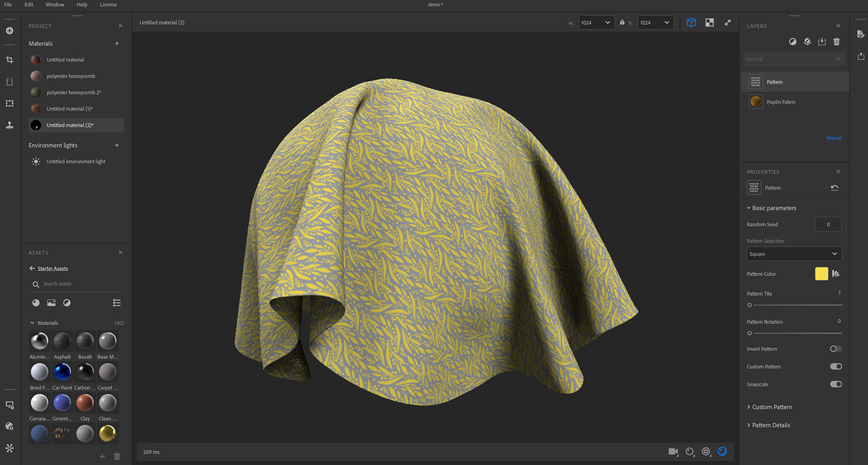Image resolution: width=868 pixels, height=465 pixels.
Task: Open the Edit menu
Action: pyautogui.click(x=29, y=5)
